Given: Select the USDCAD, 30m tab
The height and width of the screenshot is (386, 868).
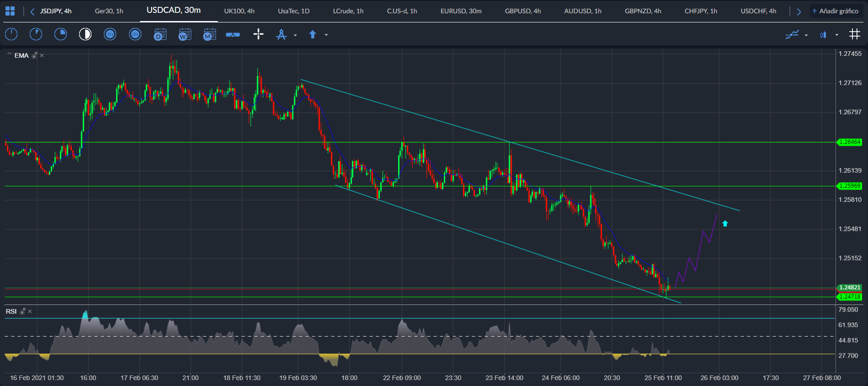Looking at the screenshot, I should click(x=173, y=10).
